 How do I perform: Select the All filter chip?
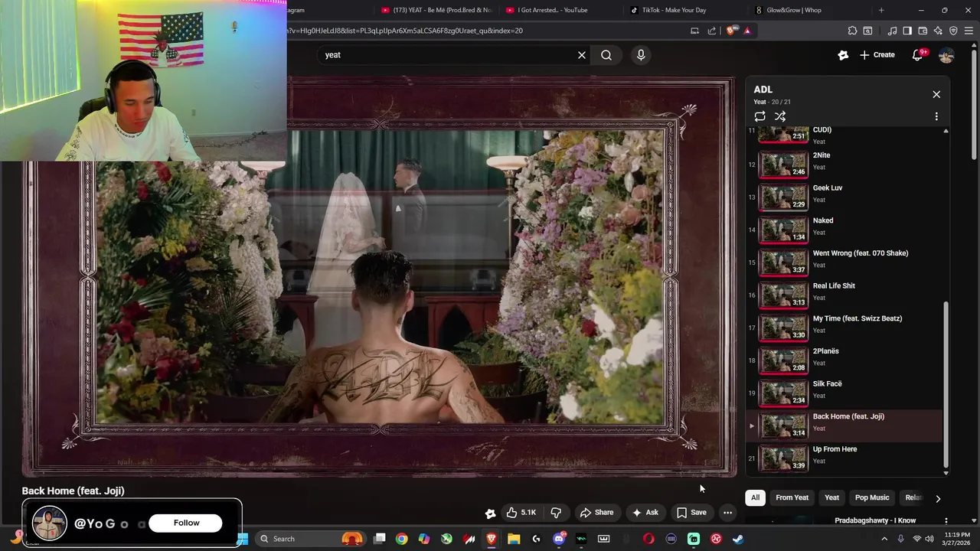755,497
